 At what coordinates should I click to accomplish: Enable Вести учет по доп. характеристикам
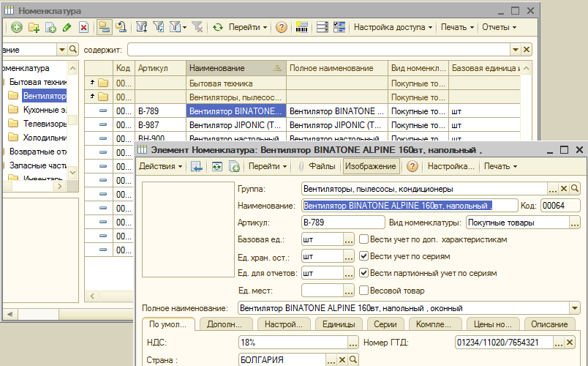(x=363, y=239)
